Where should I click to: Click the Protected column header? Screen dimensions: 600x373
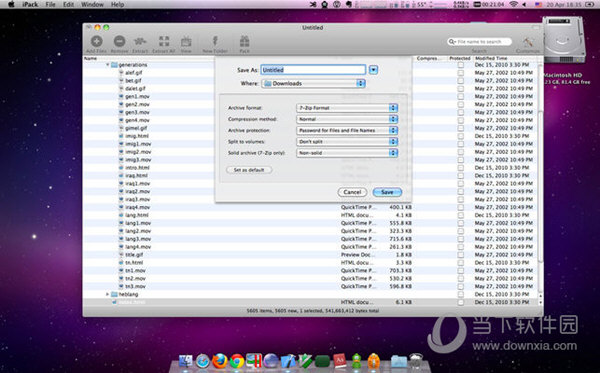[x=460, y=58]
